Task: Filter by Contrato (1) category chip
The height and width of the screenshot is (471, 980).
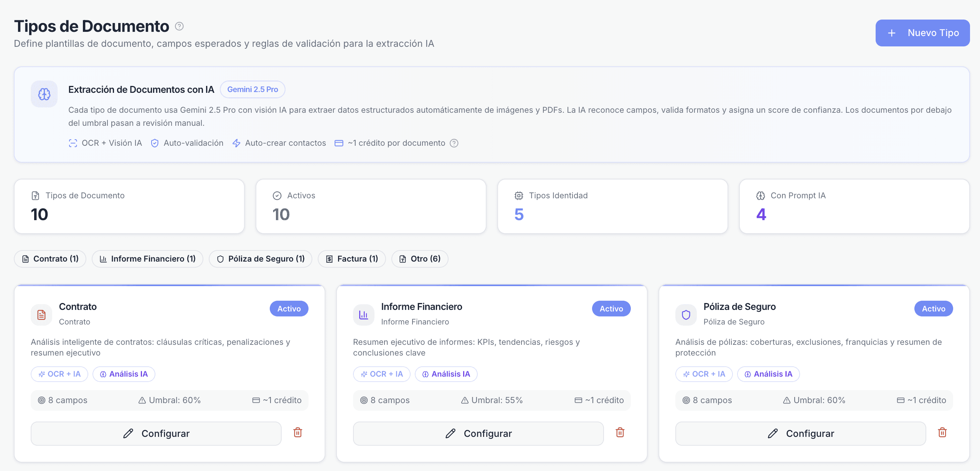Action: tap(50, 259)
